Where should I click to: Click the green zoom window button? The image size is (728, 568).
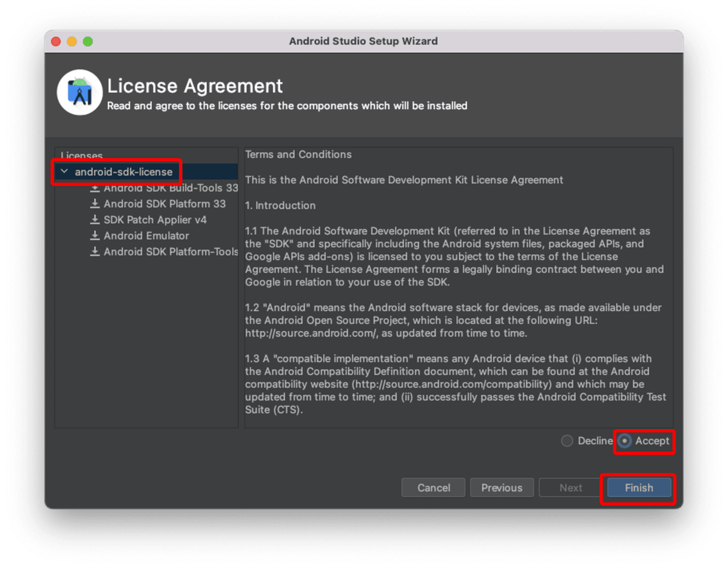pyautogui.click(x=88, y=41)
